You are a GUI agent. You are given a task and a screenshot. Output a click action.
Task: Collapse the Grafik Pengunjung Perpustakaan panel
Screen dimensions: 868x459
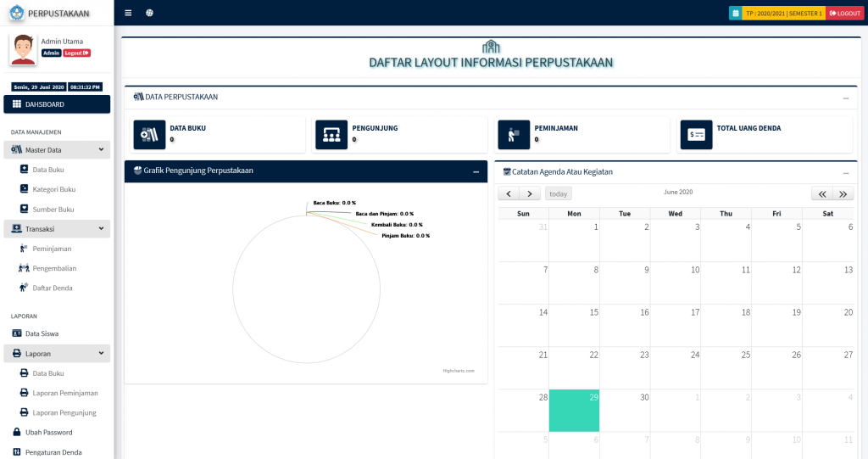pos(476,172)
